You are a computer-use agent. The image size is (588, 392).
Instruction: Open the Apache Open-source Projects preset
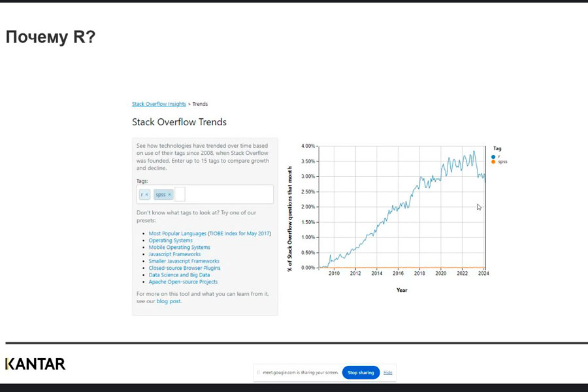183,282
